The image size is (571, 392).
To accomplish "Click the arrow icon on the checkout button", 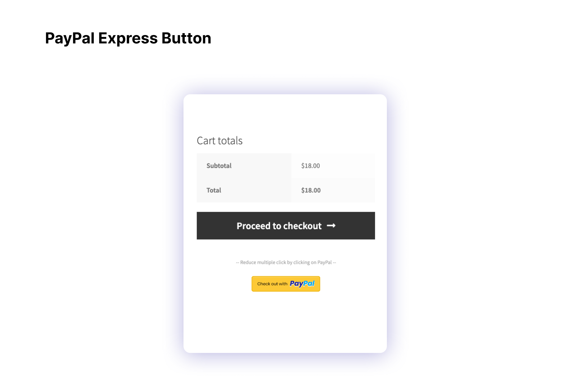I will coord(331,226).
